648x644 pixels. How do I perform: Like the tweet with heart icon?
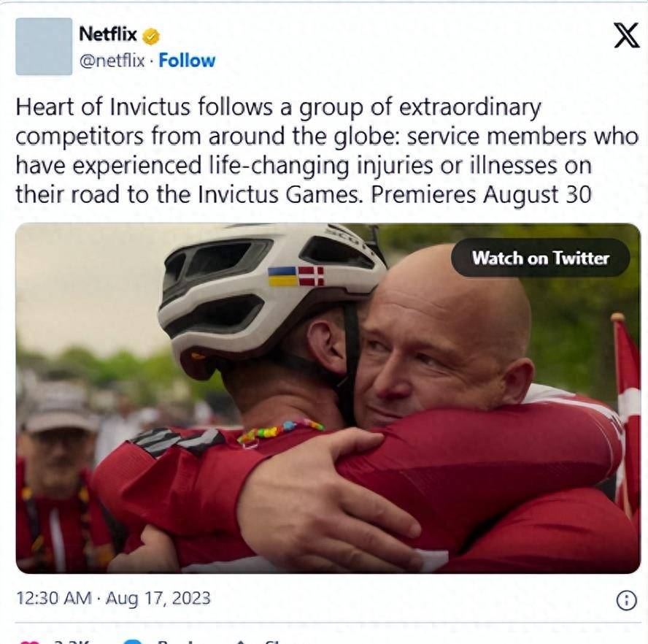[29, 642]
